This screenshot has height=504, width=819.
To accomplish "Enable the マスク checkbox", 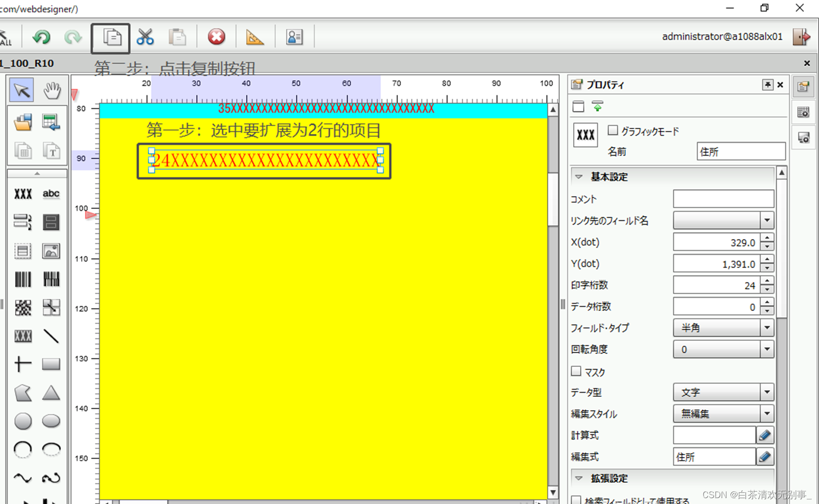I will (x=576, y=371).
